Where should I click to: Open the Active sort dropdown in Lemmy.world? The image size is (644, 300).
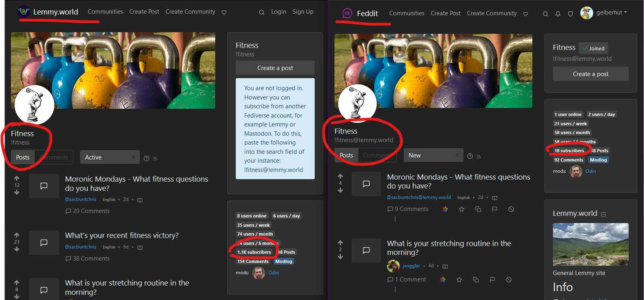[x=110, y=157]
